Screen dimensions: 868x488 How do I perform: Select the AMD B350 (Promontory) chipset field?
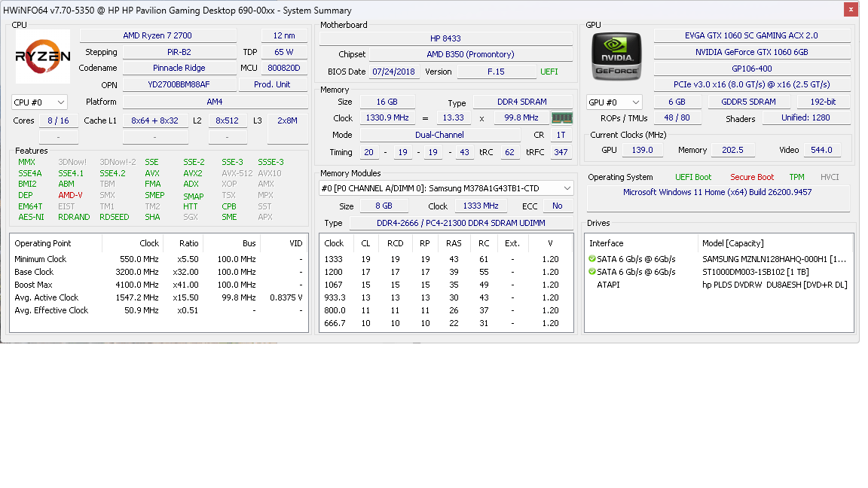(470, 54)
